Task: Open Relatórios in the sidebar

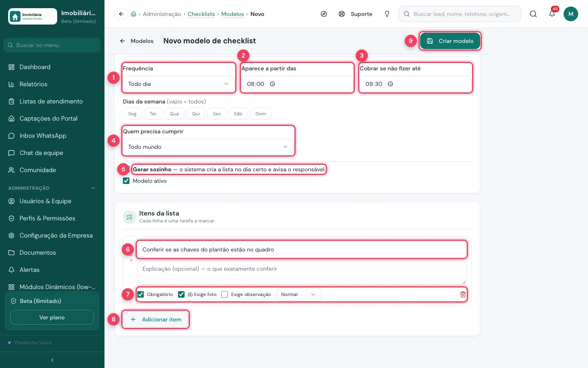Action: [x=52, y=84]
